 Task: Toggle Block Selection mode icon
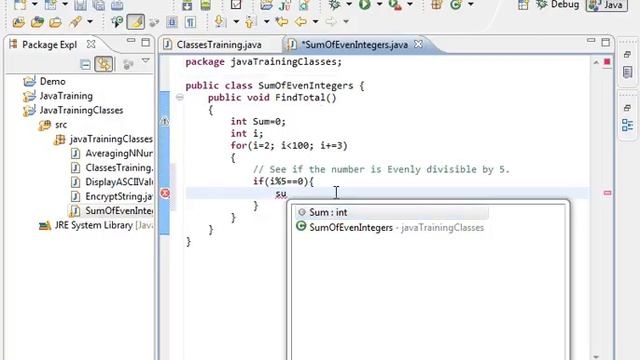tap(172, 22)
